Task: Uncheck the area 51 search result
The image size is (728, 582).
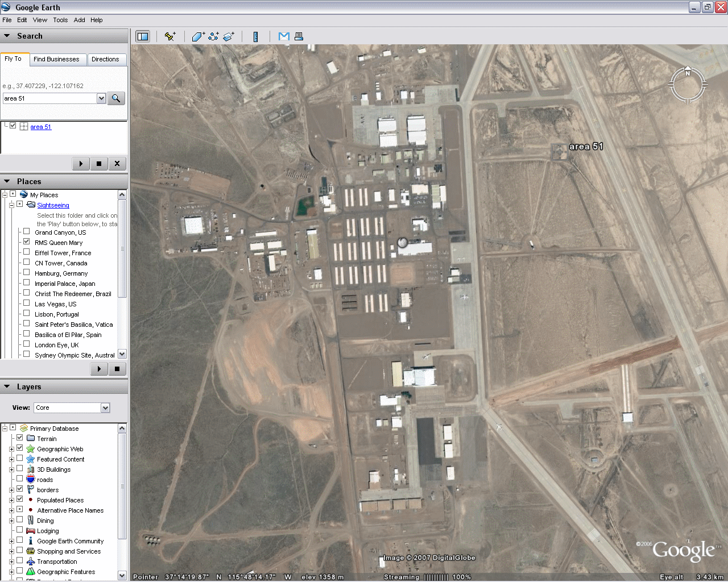Action: tap(13, 126)
